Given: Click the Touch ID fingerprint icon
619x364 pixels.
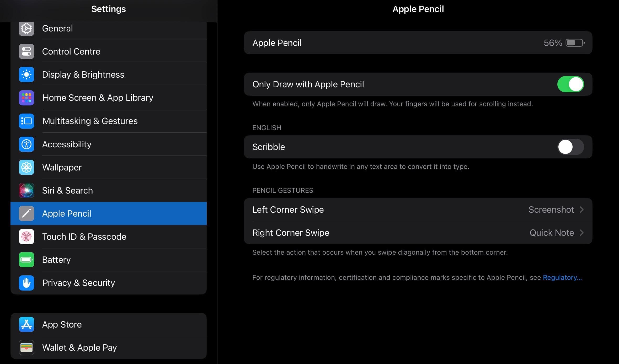Looking at the screenshot, I should click(26, 237).
